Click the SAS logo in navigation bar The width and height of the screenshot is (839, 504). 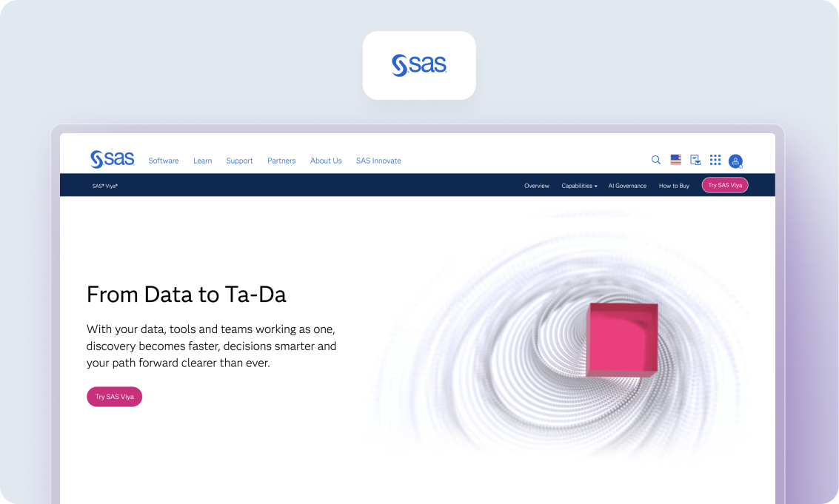tap(112, 160)
